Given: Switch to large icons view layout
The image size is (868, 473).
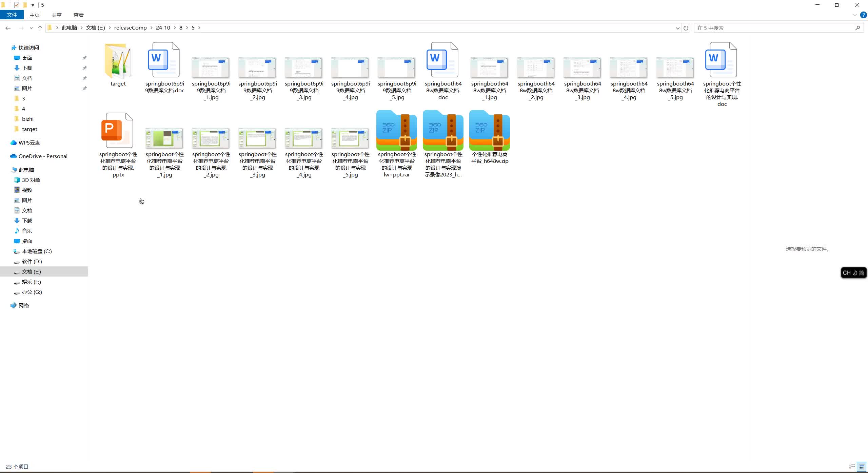Looking at the screenshot, I should pyautogui.click(x=861, y=467).
